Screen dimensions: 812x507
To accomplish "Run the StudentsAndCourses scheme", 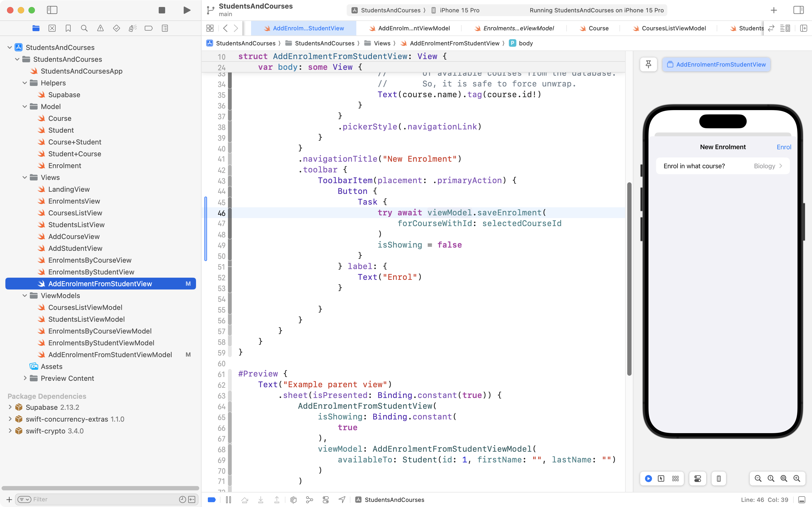I will click(x=187, y=10).
